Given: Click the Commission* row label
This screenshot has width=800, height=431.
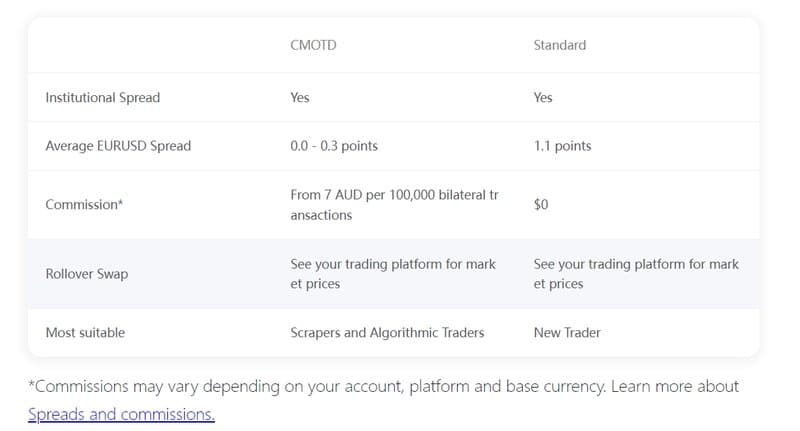Looking at the screenshot, I should pyautogui.click(x=84, y=205).
